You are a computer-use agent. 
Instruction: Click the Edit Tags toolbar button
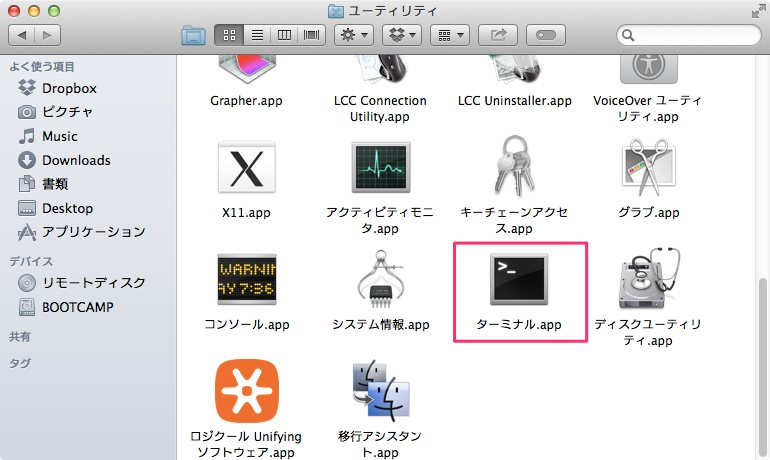click(x=546, y=35)
